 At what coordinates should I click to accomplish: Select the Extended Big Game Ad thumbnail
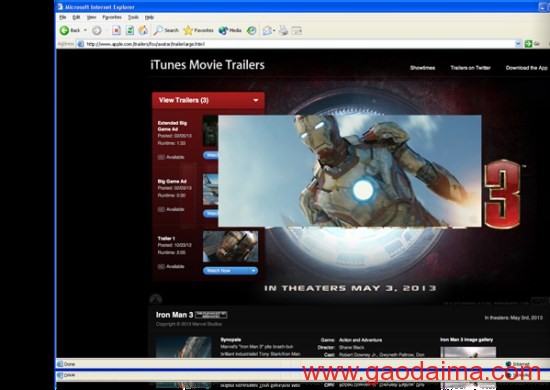pos(210,131)
